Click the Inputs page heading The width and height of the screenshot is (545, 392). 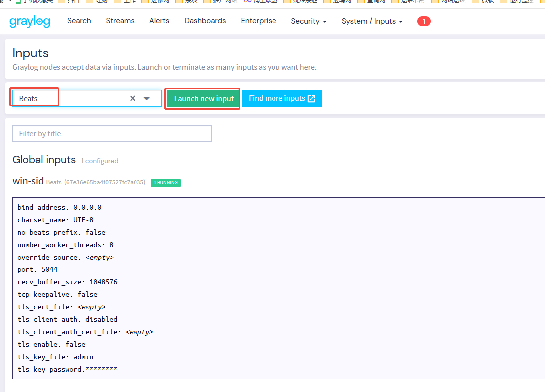30,53
